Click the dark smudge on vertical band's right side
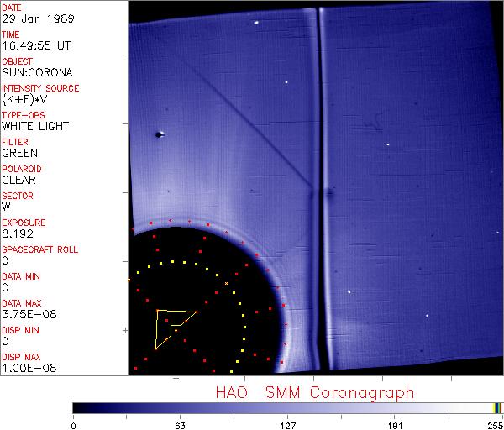The height and width of the screenshot is (430, 504). (x=329, y=193)
